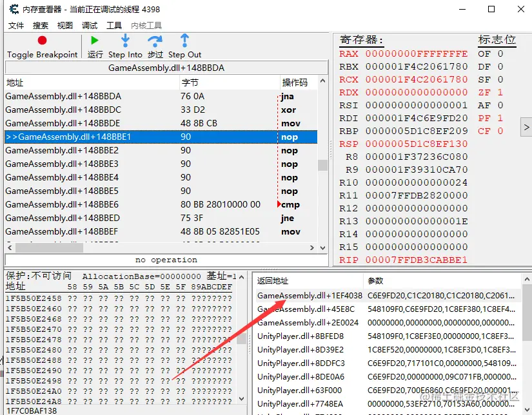Screen dimensions: 532x415
Task: Expand register panel with the > button
Action: pyautogui.click(x=526, y=127)
